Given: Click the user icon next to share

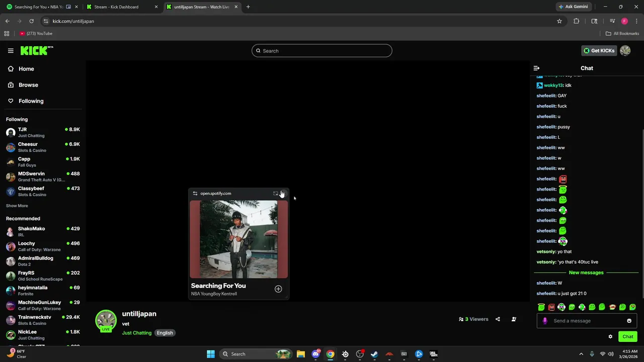Looking at the screenshot, I should point(514,319).
